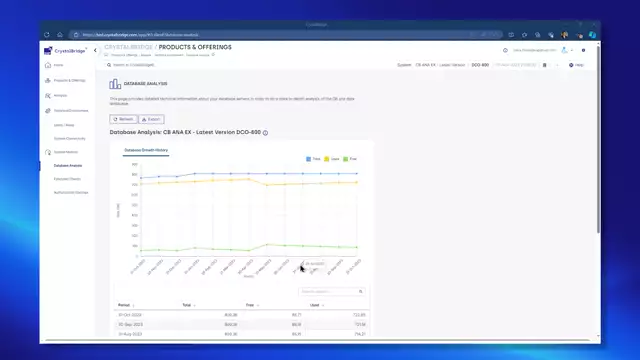Screen dimensions: 640x360
Task: Click the Database Analysis bar chart icon
Action: pyautogui.click(x=115, y=84)
